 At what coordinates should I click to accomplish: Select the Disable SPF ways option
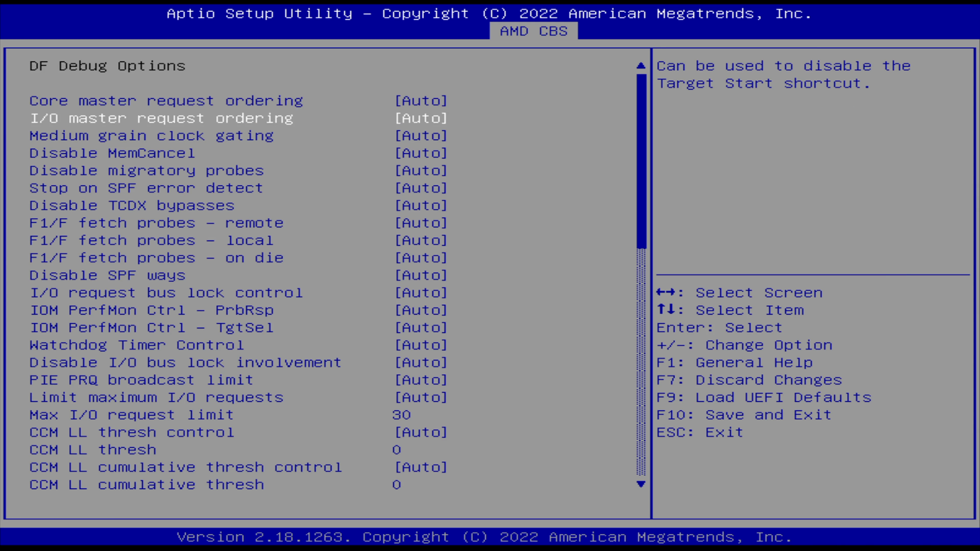pyautogui.click(x=107, y=275)
